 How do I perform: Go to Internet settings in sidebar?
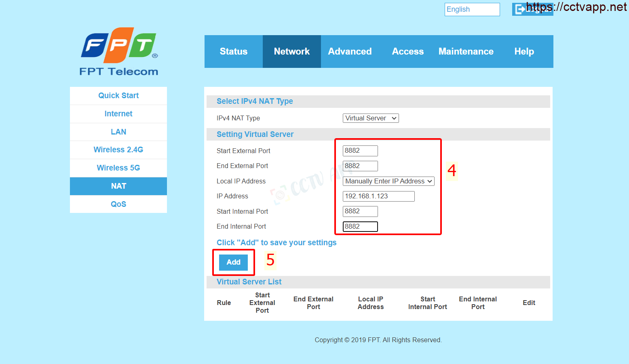(x=118, y=114)
